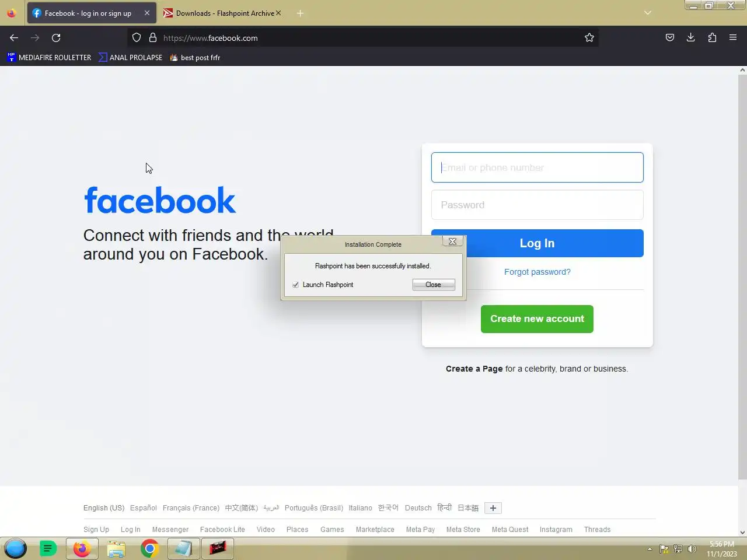Select the English (US) language link
Image resolution: width=747 pixels, height=560 pixels.
pos(104,508)
